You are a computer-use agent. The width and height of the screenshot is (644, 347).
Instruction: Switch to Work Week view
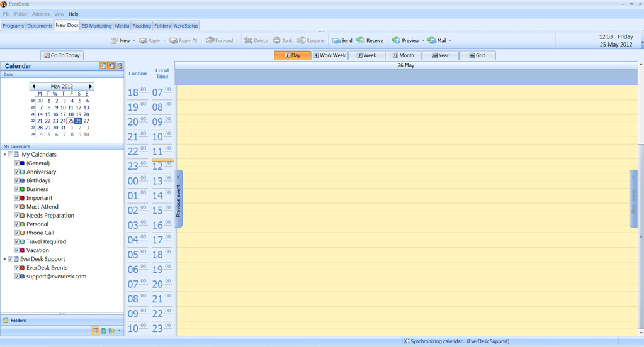click(x=329, y=55)
